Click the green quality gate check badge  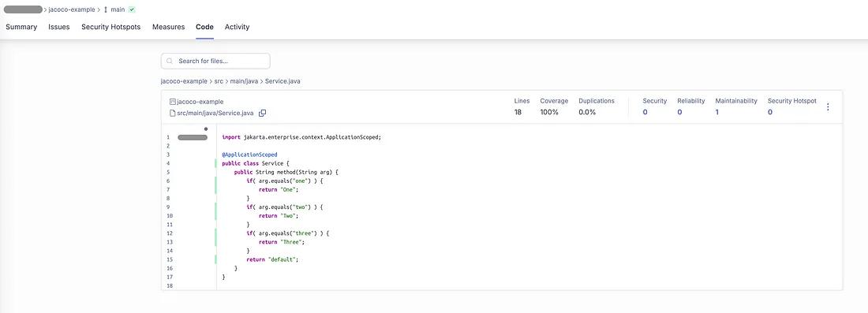pos(132,9)
